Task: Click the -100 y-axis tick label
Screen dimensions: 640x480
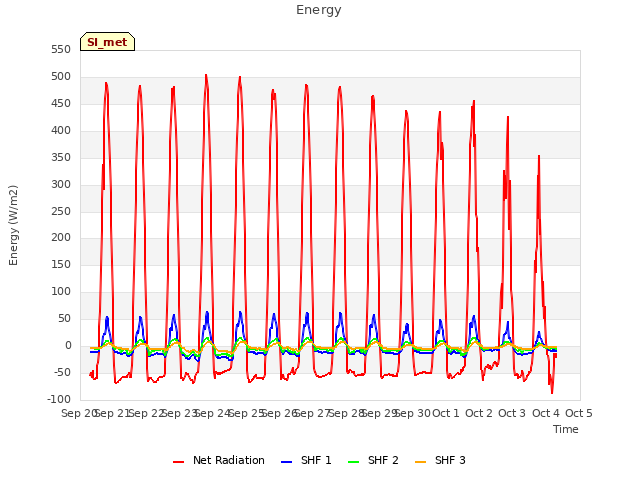Action: click(x=59, y=399)
